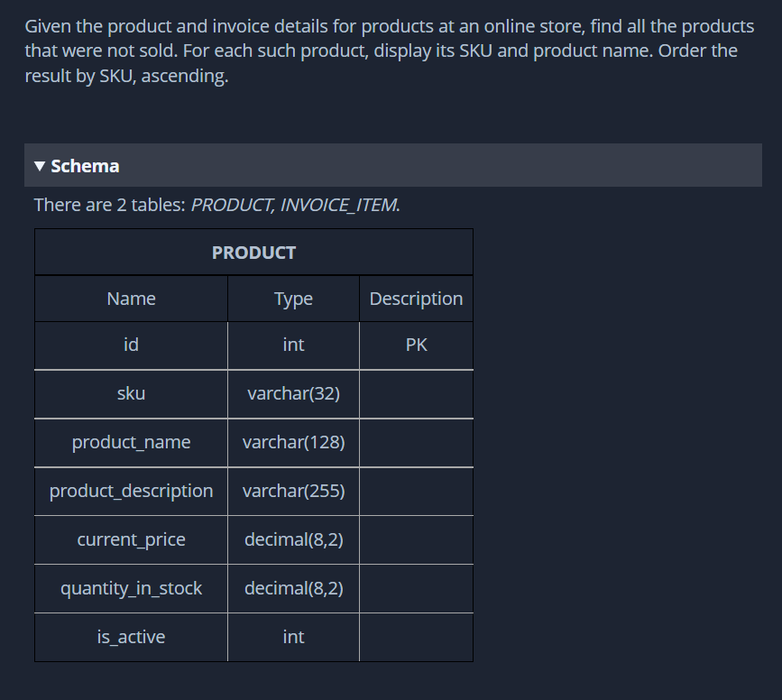Select the Schema header bar

click(392, 166)
